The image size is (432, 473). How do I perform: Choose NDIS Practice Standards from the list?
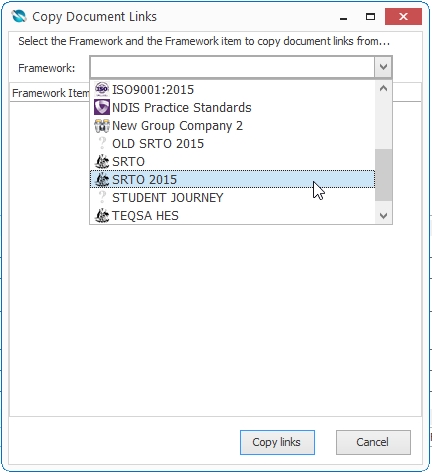point(232,107)
